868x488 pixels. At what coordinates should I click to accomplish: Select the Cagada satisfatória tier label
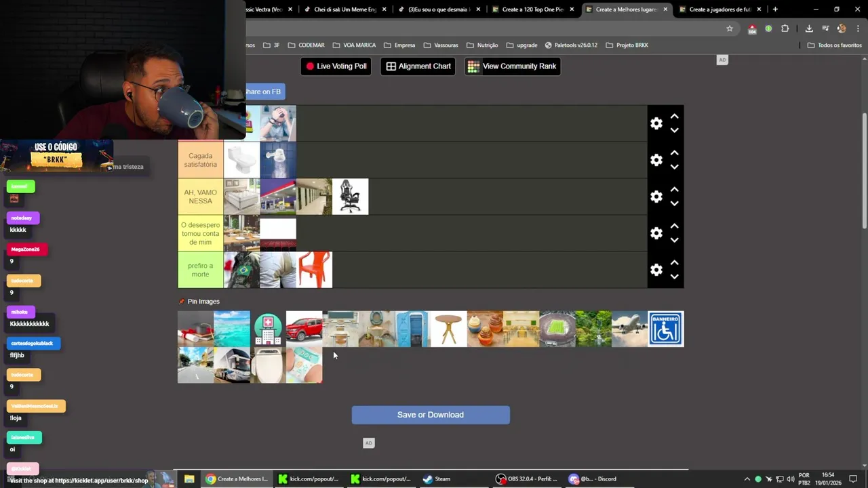click(x=201, y=160)
